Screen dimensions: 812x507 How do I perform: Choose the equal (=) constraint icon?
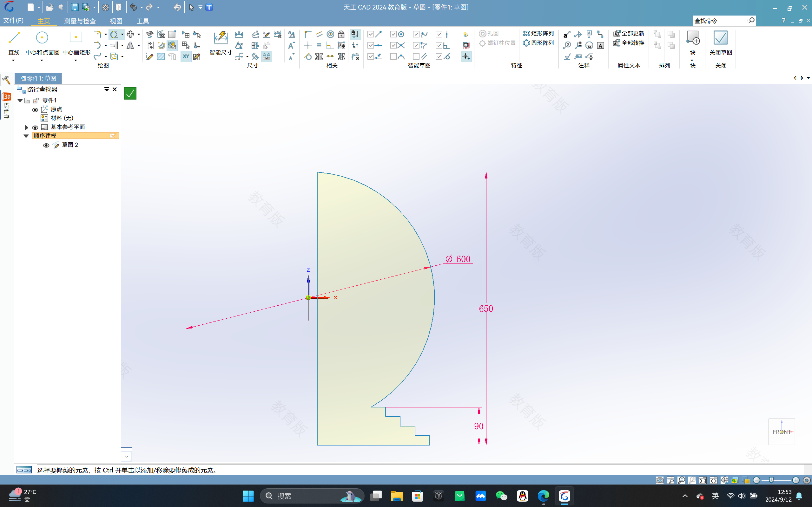319,45
